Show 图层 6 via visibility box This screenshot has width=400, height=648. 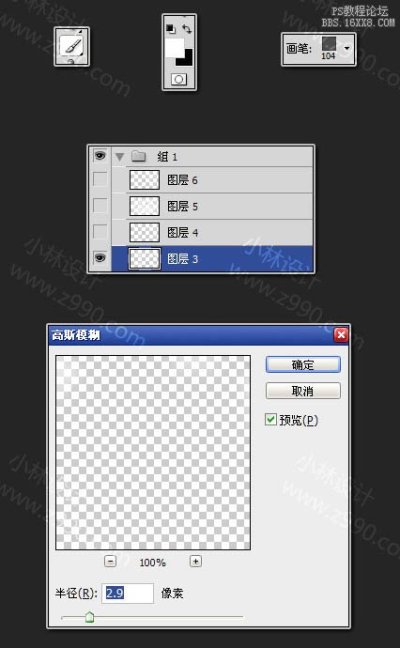click(x=100, y=180)
